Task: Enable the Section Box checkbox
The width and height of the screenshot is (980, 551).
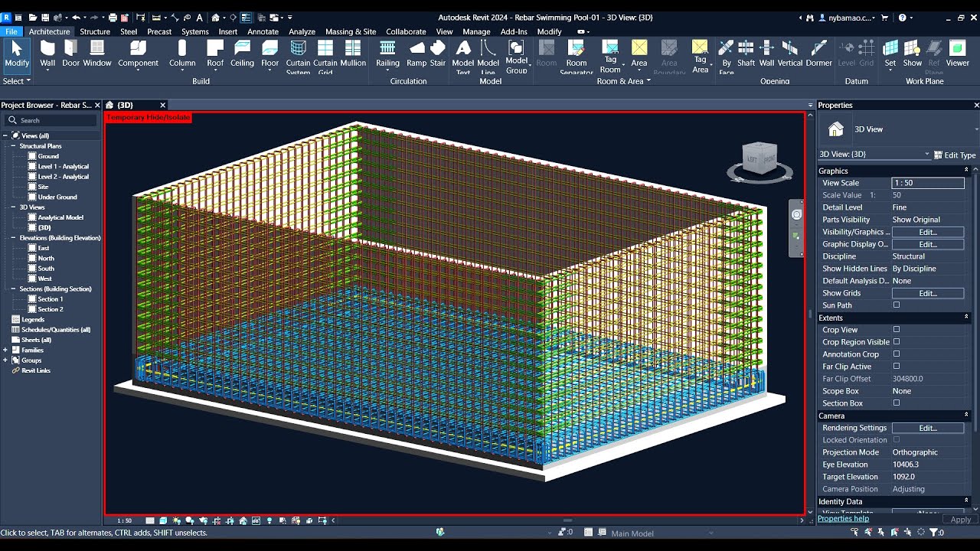Action: [897, 403]
